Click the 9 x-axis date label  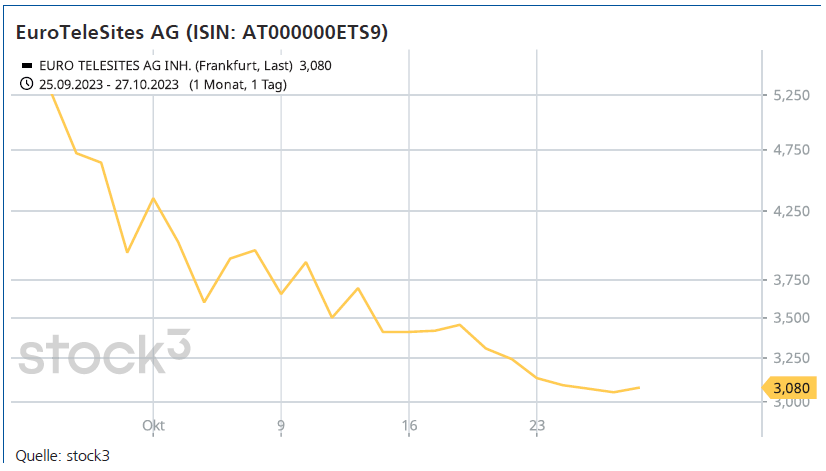point(281,426)
